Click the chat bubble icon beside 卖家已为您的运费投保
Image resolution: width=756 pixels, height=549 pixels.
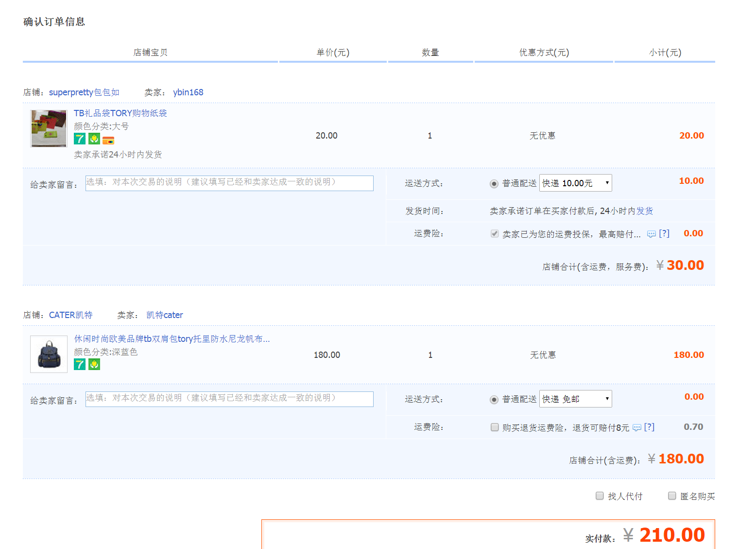pos(651,234)
